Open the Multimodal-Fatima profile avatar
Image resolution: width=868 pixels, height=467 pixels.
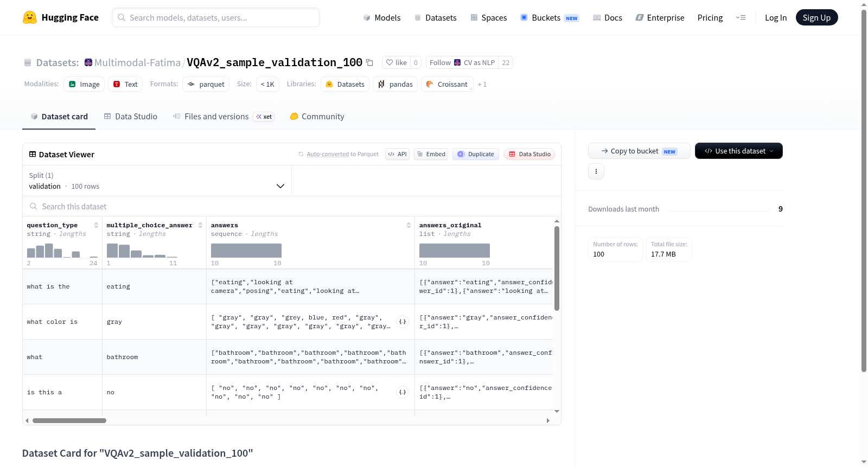click(88, 62)
